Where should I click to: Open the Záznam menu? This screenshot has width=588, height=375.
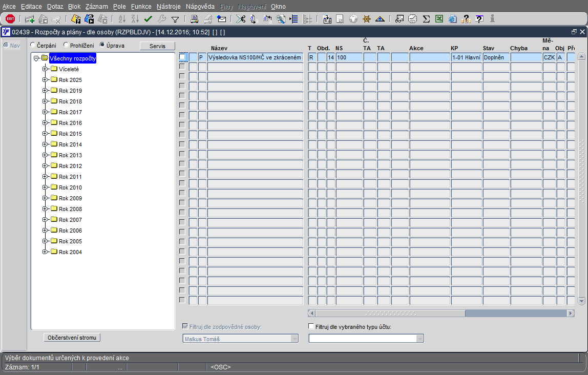tap(96, 6)
